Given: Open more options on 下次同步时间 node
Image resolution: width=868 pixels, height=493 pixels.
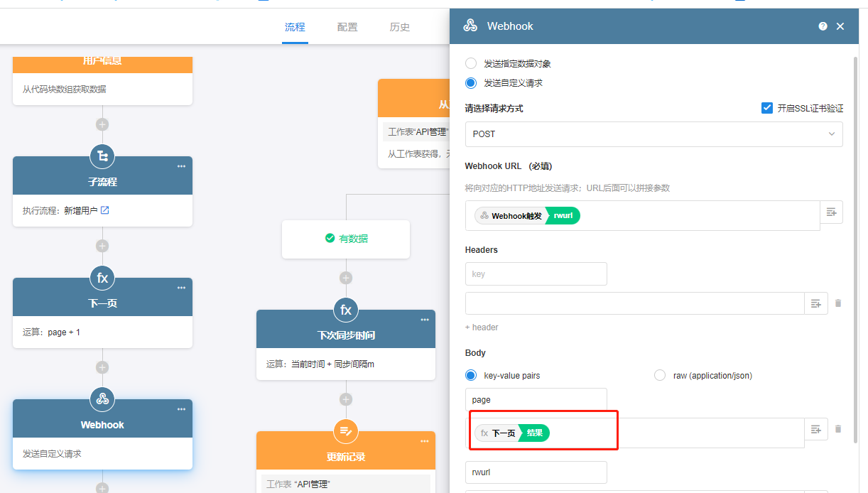Looking at the screenshot, I should point(425,320).
